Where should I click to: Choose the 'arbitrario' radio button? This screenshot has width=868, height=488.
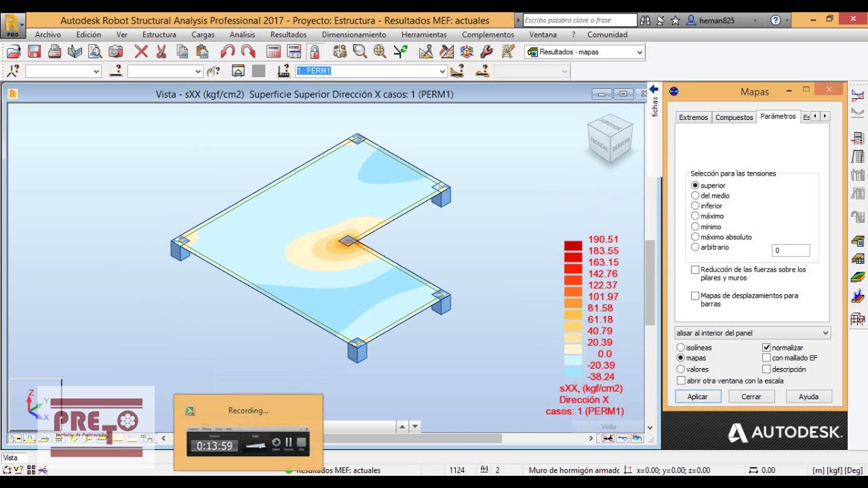point(695,247)
